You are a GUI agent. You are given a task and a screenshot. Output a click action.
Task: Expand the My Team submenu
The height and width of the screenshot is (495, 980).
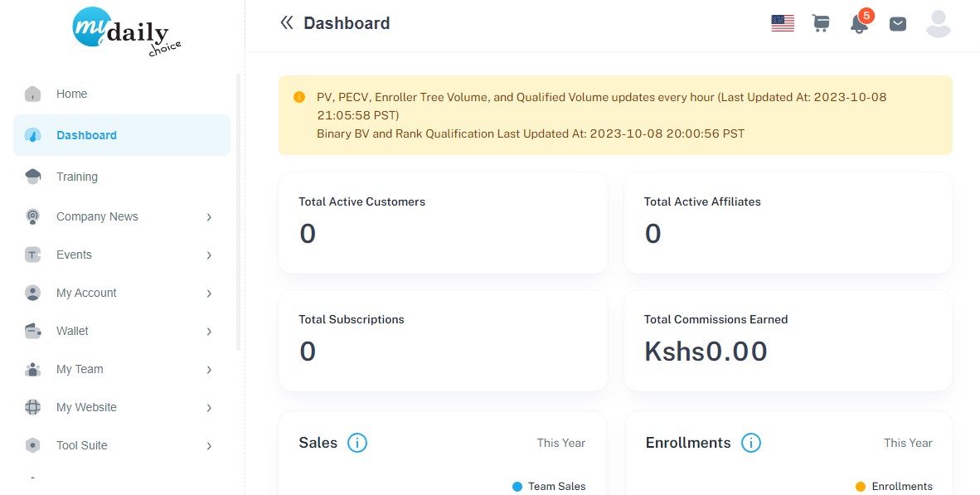click(122, 369)
